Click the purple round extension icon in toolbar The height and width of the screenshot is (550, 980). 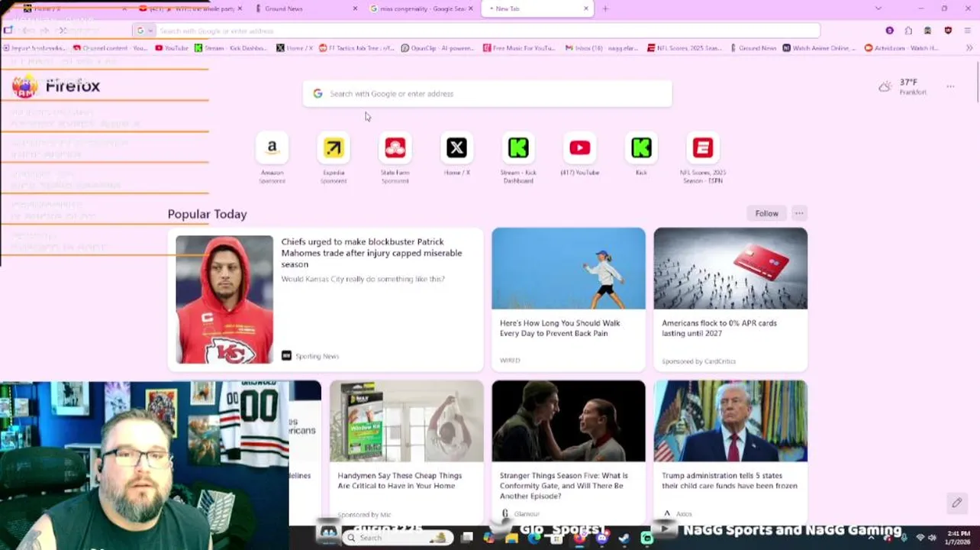pyautogui.click(x=889, y=31)
